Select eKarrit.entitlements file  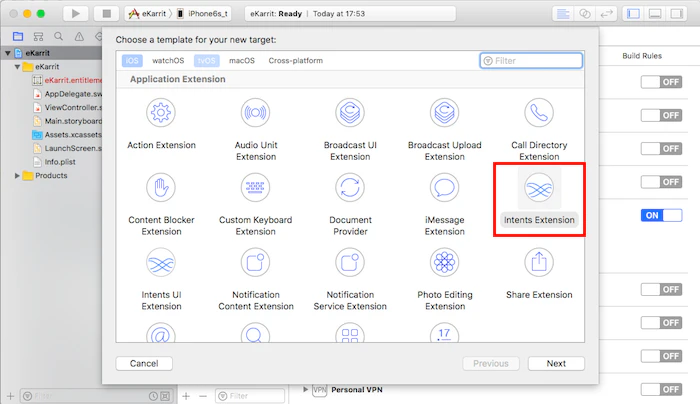click(x=67, y=80)
